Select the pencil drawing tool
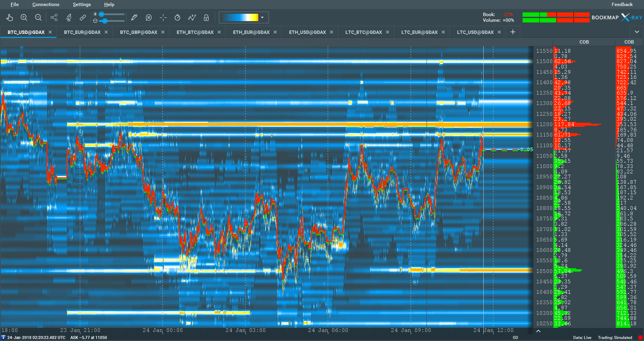This screenshot has height=341, width=644. [x=134, y=17]
